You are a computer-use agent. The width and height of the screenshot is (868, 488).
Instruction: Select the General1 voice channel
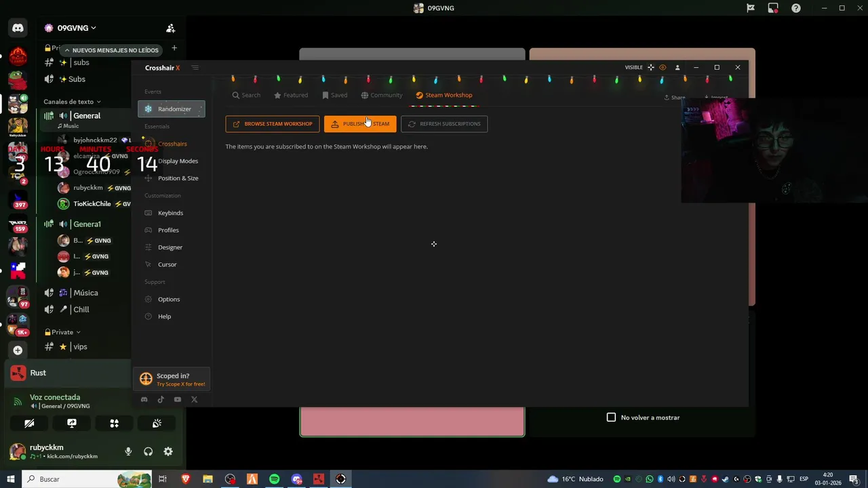pos(87,224)
